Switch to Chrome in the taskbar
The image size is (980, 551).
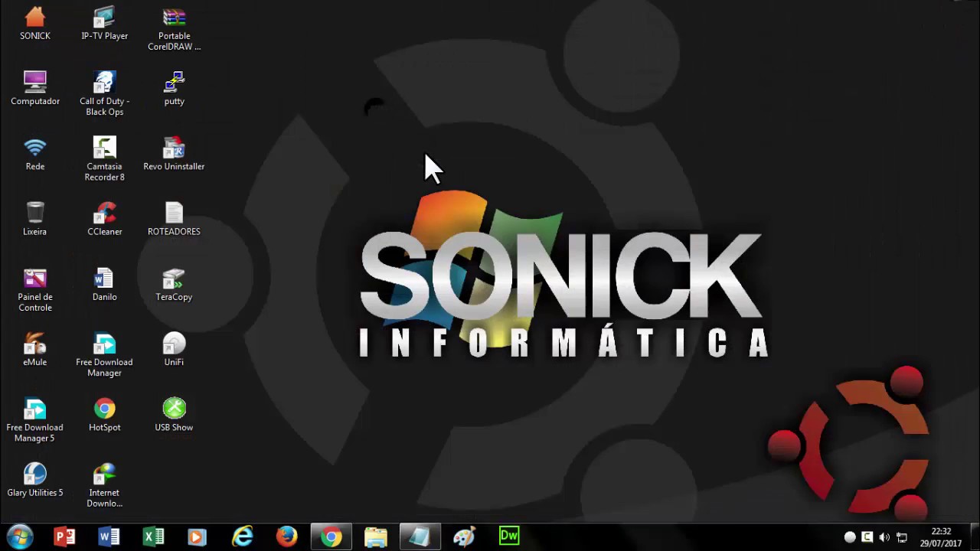(x=331, y=536)
